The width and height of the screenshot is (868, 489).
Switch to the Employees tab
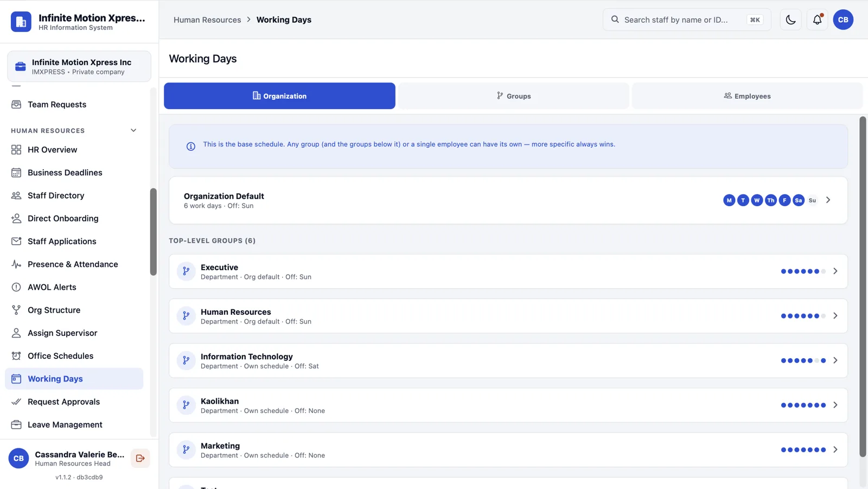747,96
